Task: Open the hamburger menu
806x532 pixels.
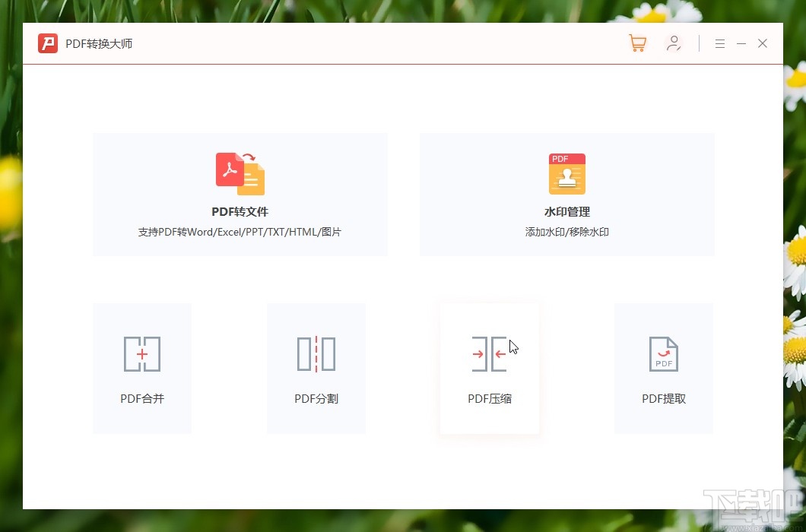Action: point(719,43)
